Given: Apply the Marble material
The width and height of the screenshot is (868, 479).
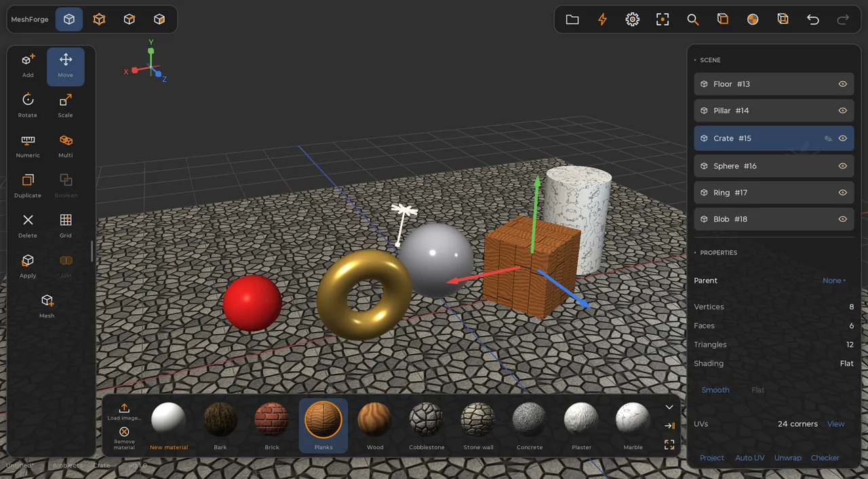Looking at the screenshot, I should 633,425.
